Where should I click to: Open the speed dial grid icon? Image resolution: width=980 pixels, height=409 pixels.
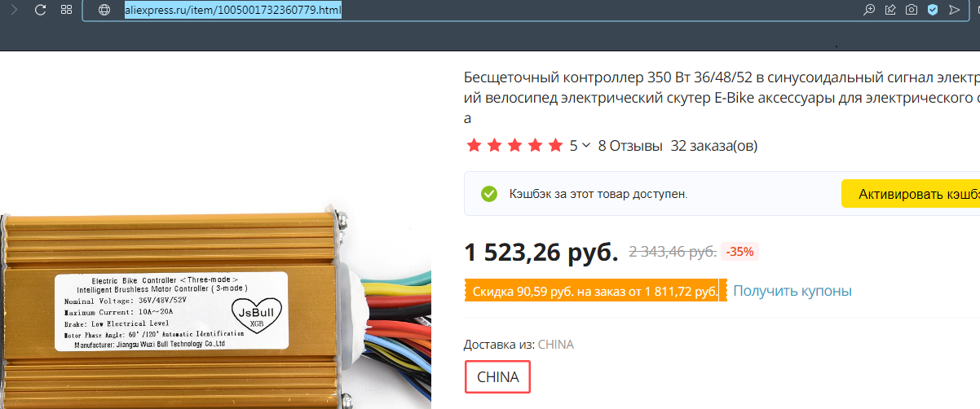[x=67, y=10]
